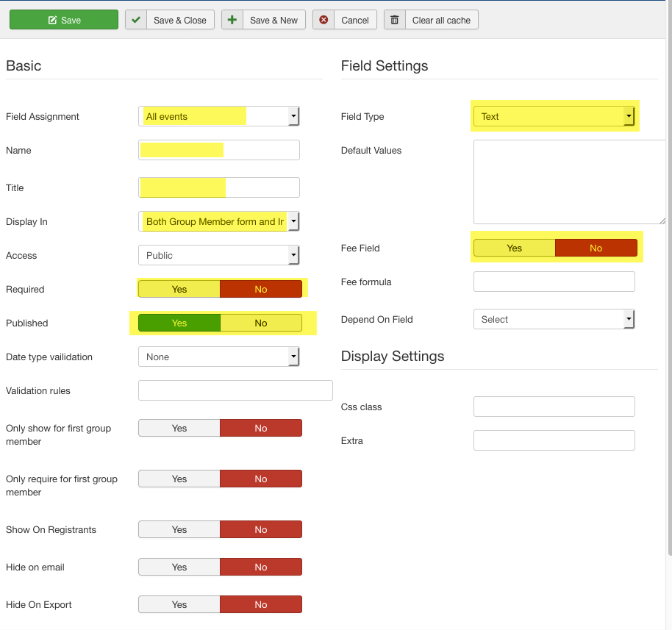Expand the Field Type dropdown
This screenshot has height=630, width=672.
pyautogui.click(x=554, y=116)
